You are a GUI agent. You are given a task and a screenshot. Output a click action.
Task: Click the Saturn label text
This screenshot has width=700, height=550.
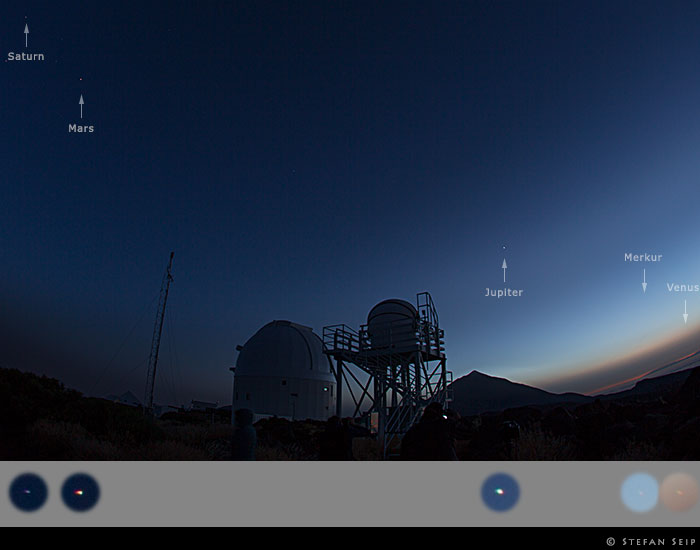pos(26,56)
